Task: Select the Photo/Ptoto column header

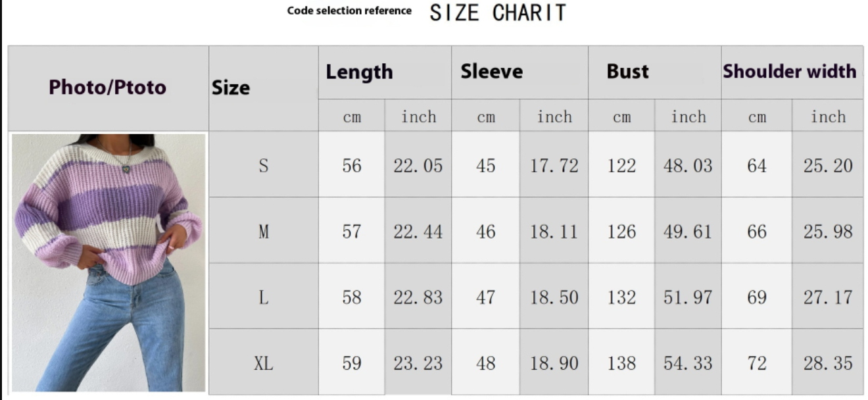Action: pyautogui.click(x=108, y=87)
